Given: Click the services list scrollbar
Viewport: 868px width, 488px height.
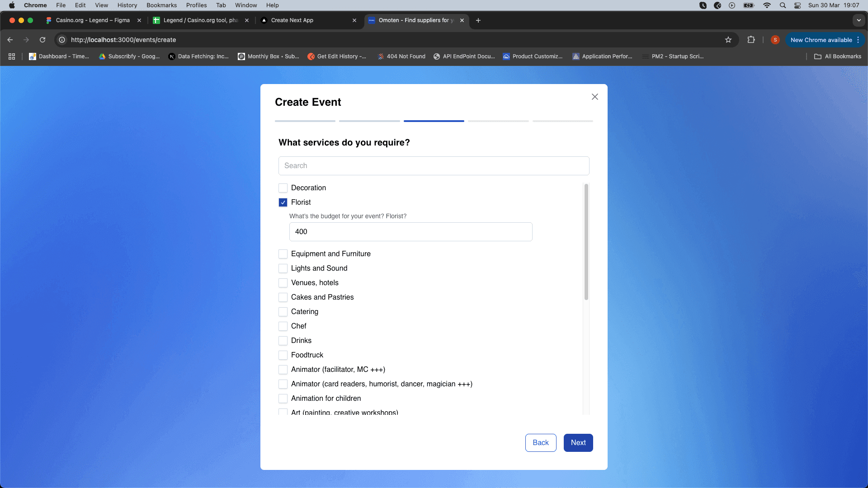Looking at the screenshot, I should click(586, 242).
